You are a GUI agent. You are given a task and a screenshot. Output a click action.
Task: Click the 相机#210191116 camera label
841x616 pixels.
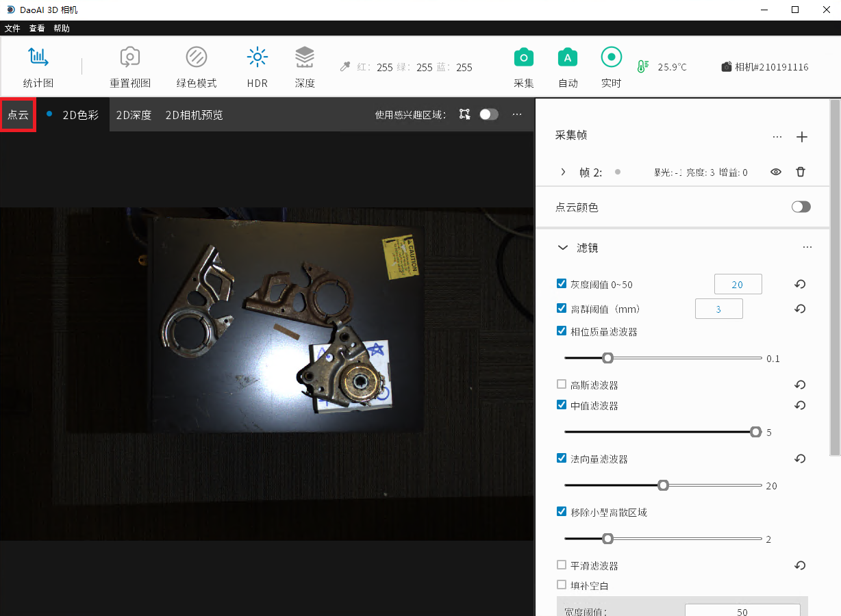click(x=765, y=67)
